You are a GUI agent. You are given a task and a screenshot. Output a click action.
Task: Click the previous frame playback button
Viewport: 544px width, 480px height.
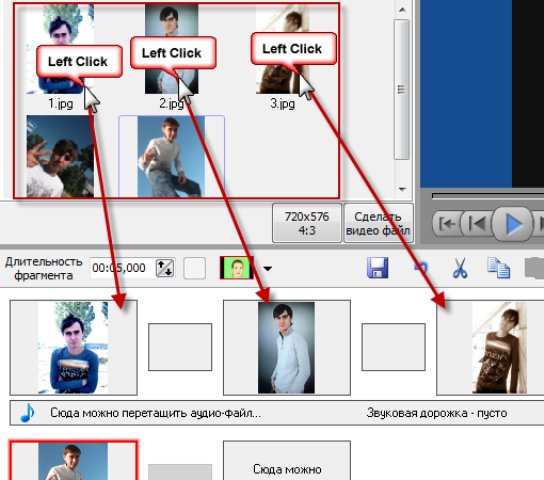pos(476,224)
